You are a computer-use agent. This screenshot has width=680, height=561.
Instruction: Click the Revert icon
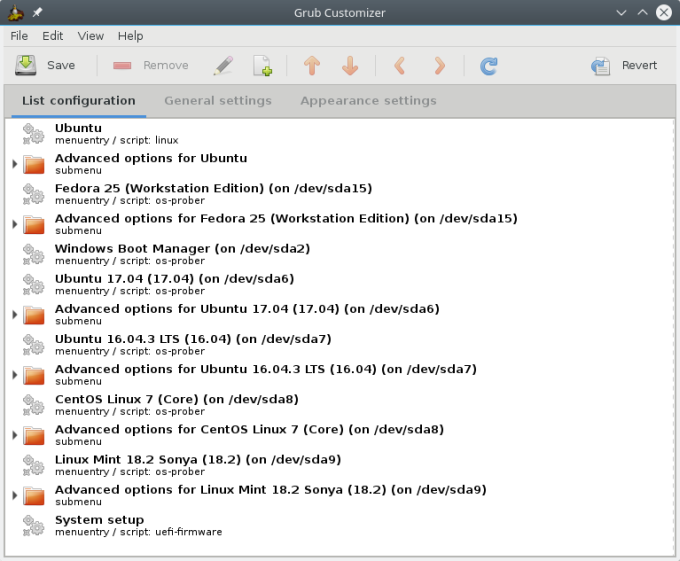(x=601, y=66)
